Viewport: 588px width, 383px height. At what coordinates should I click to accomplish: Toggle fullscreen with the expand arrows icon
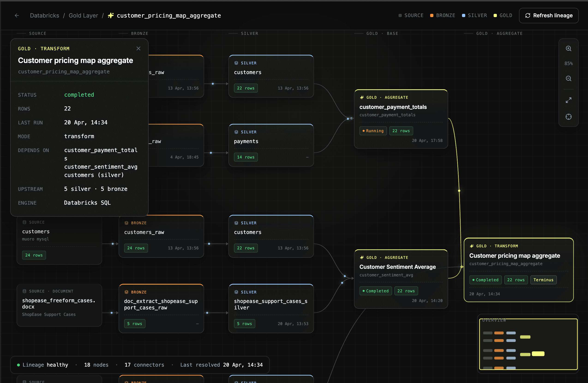pyautogui.click(x=568, y=100)
